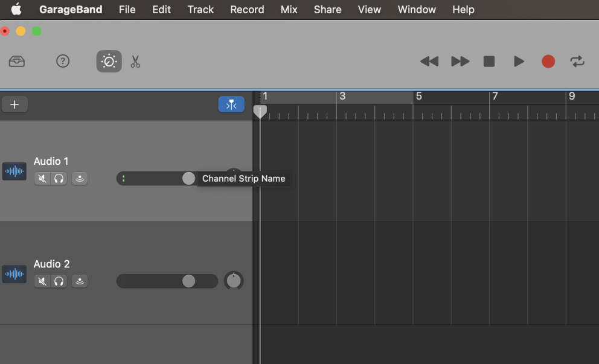Open the Apple menu
599x364 pixels.
(16, 9)
